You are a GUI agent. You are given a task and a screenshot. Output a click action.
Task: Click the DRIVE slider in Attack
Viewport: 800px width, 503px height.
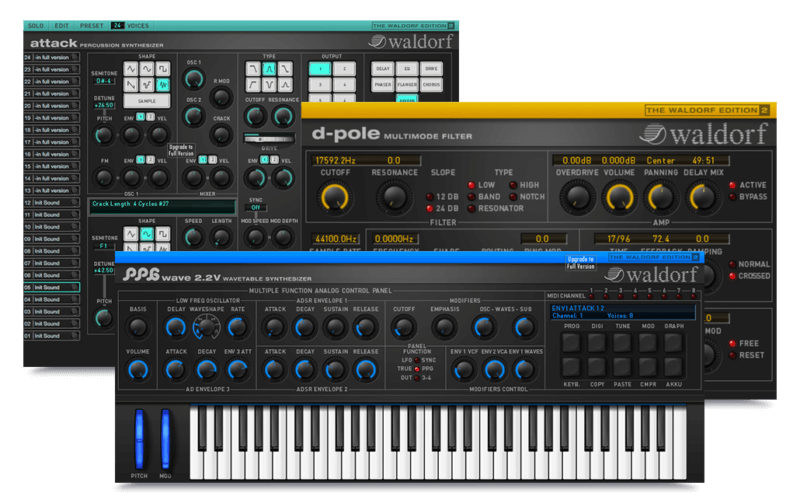[x=269, y=139]
